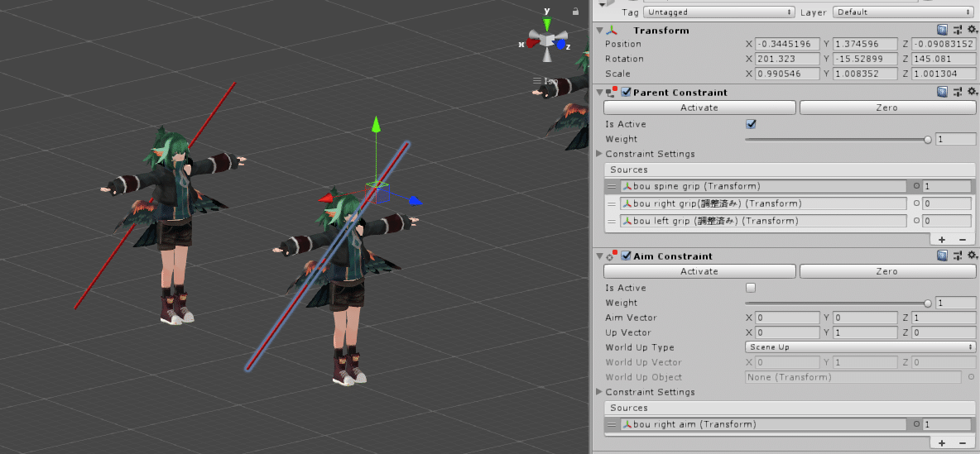980x454 pixels.
Task: Click the blue Z move handle arrow
Action: click(416, 201)
